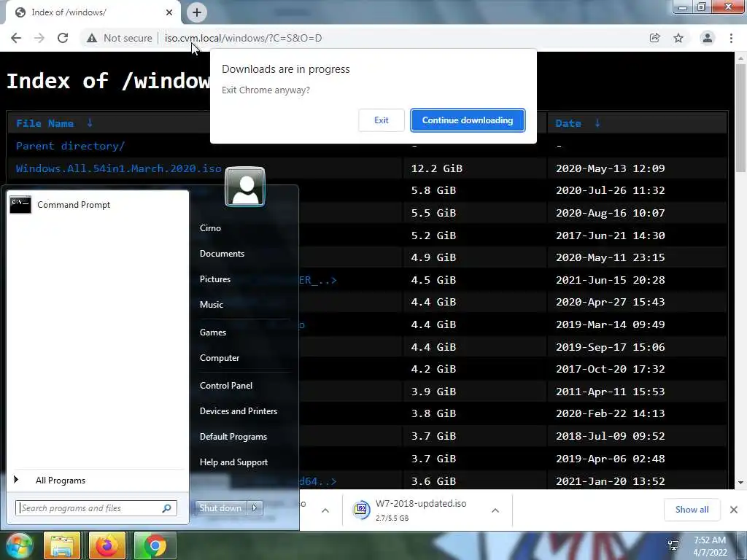Sort by Date column header
747x560 pixels.
click(568, 123)
